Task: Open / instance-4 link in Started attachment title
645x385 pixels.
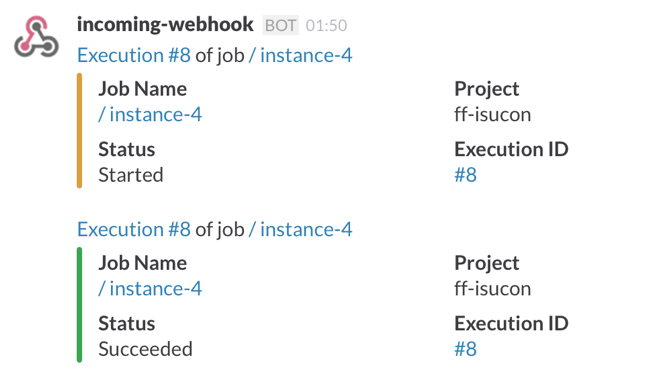Action: click(x=300, y=55)
